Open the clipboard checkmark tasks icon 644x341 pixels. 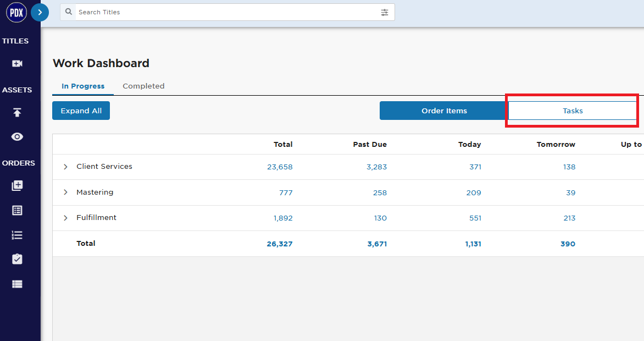[x=17, y=259]
